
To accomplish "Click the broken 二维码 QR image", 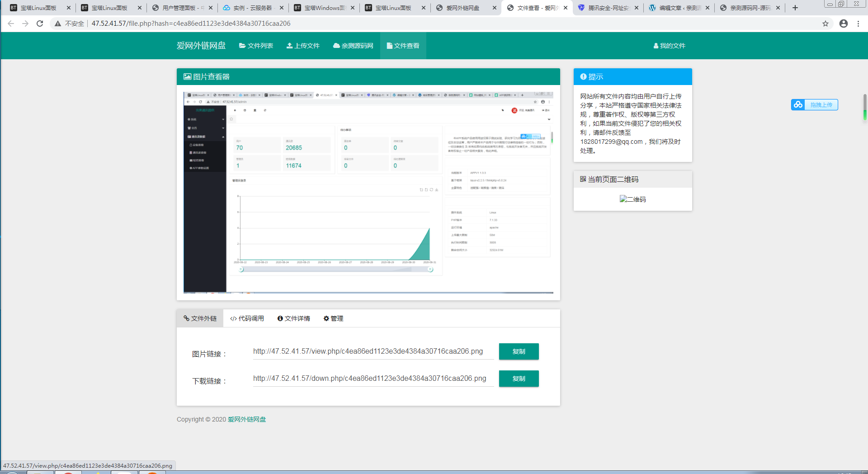I will [x=632, y=199].
